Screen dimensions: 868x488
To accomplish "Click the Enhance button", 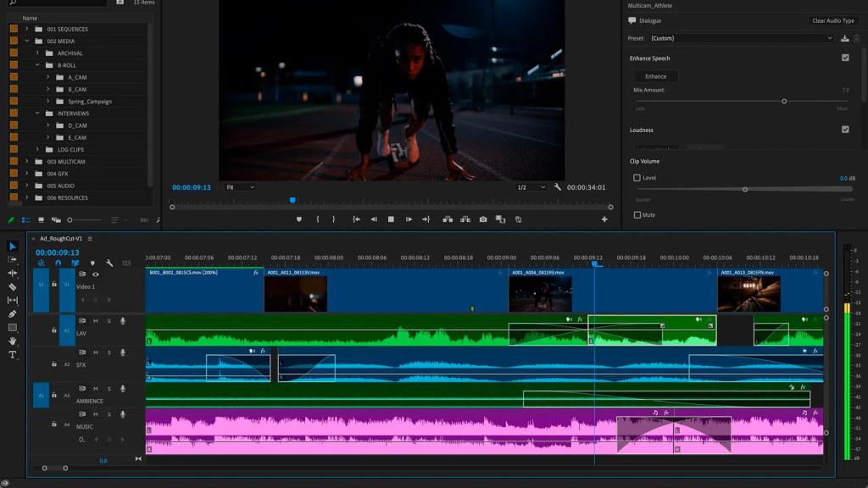I will click(654, 75).
